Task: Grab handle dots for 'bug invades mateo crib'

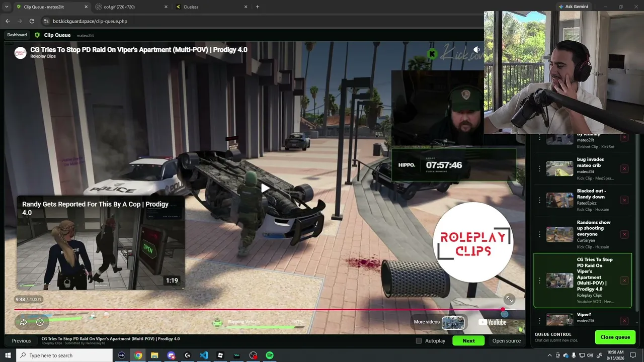Action: tap(540, 169)
